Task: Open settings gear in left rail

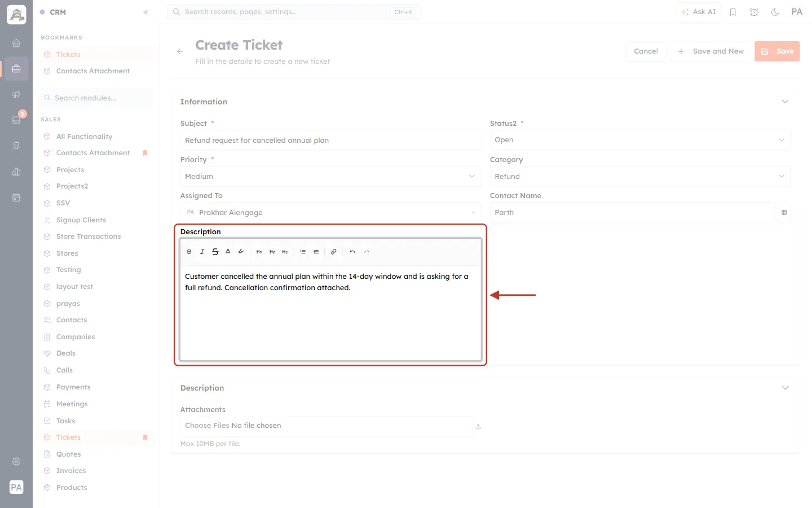Action: 16,462
